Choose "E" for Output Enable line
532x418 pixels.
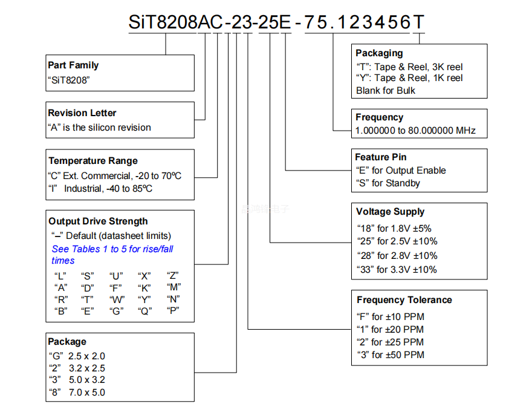coord(400,171)
